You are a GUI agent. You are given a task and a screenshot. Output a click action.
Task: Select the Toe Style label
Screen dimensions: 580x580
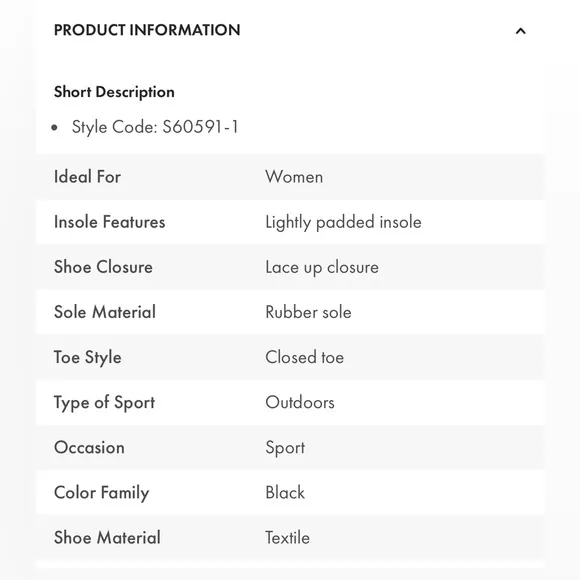[88, 358]
